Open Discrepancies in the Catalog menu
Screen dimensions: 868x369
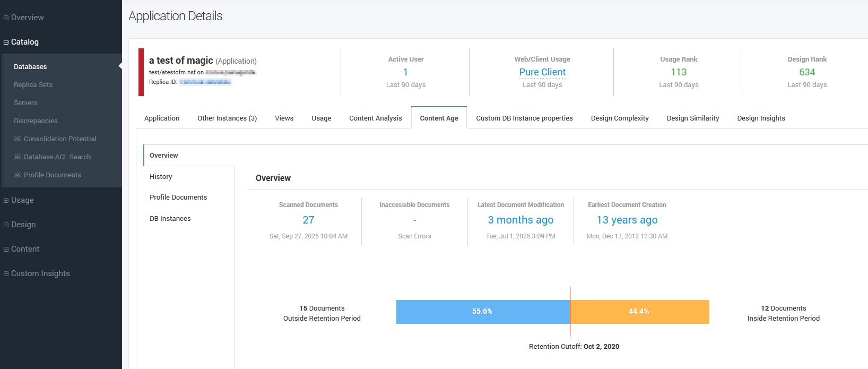pyautogui.click(x=36, y=121)
